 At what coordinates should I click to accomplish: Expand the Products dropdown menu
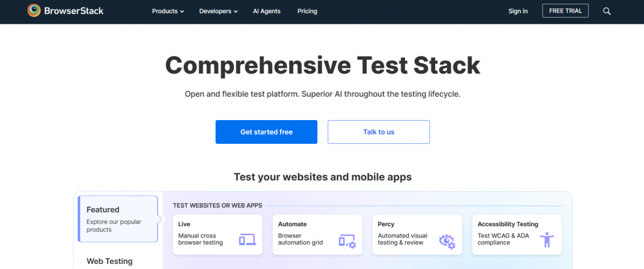168,11
